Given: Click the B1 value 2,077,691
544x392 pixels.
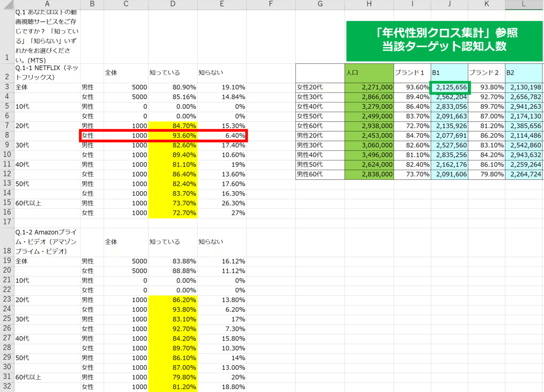Looking at the screenshot, I should 449,136.
